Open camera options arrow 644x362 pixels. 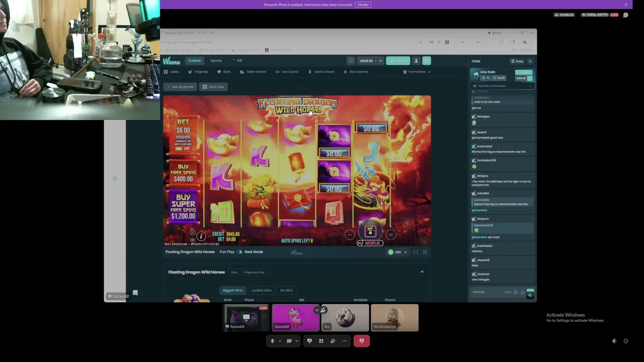(296, 341)
